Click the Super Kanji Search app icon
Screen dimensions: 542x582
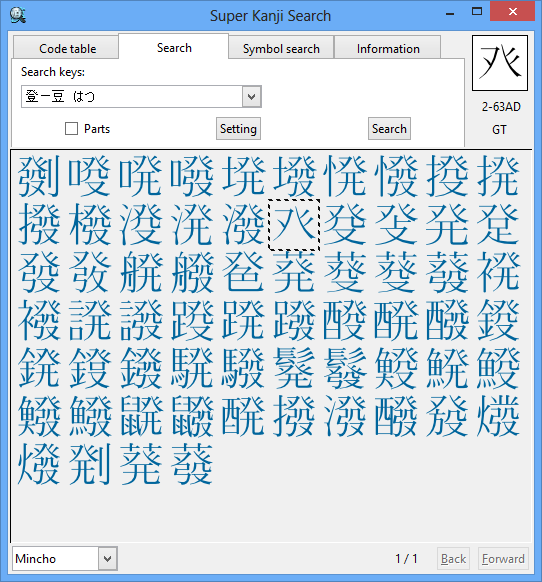coord(17,15)
